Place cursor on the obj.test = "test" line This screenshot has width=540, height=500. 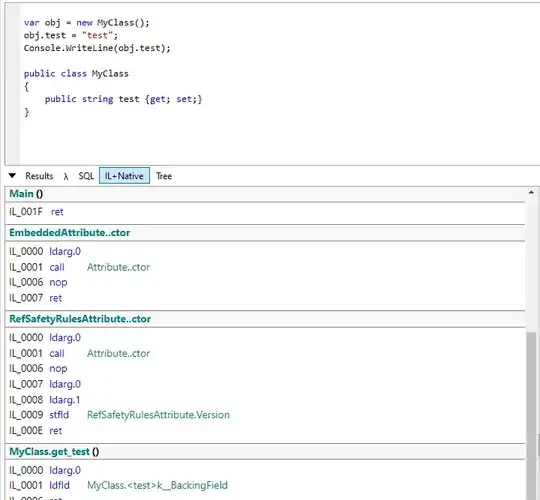(x=71, y=35)
